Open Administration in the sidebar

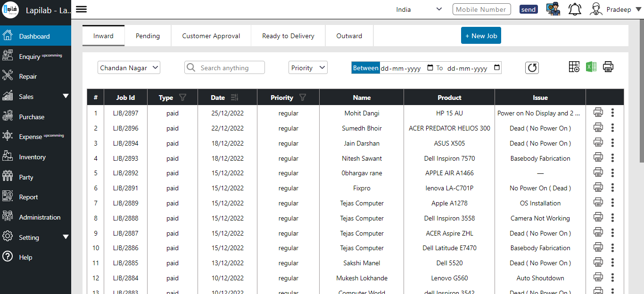[x=35, y=217]
